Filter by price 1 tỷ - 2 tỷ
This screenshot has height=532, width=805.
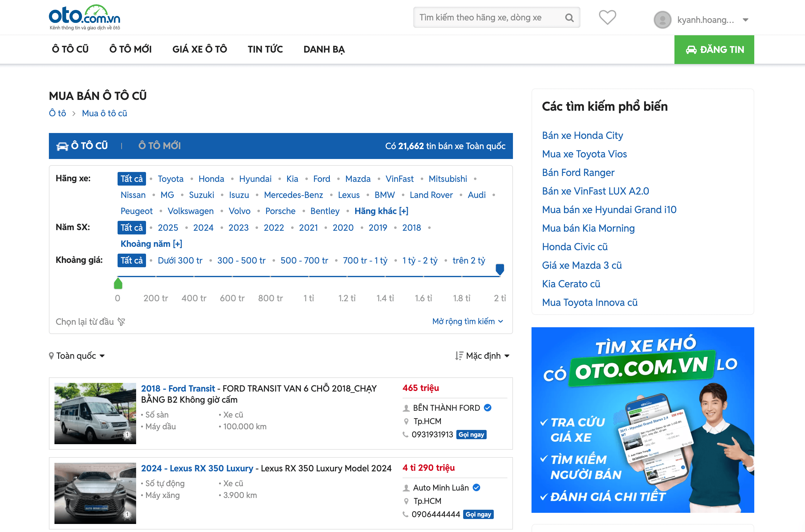420,260
